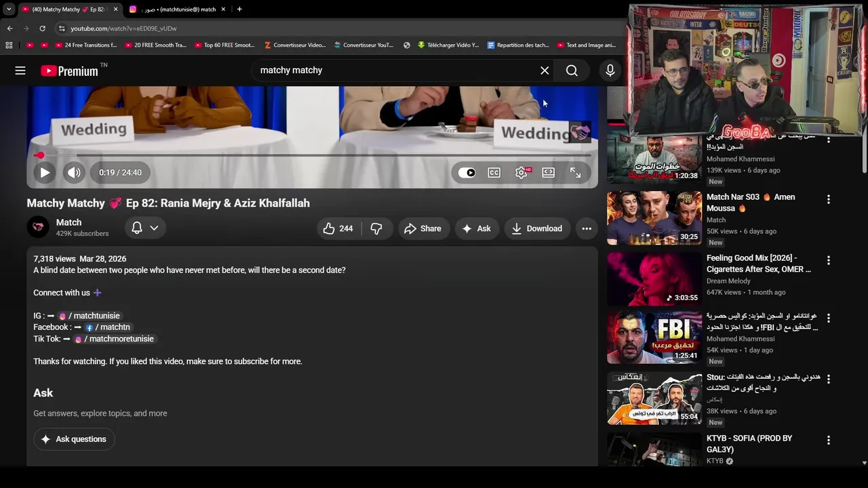The height and width of the screenshot is (488, 868).
Task: Open the FBI video thumbnail
Action: [654, 337]
